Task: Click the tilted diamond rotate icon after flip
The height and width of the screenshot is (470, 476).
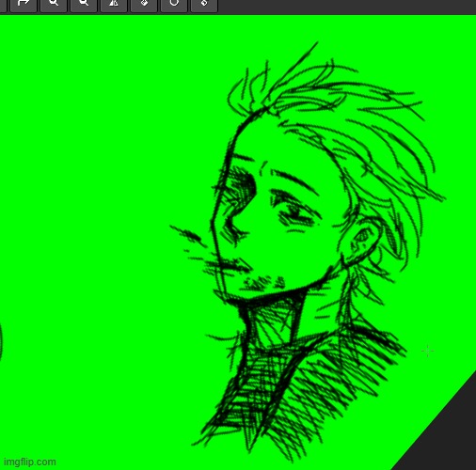Action: click(x=144, y=5)
